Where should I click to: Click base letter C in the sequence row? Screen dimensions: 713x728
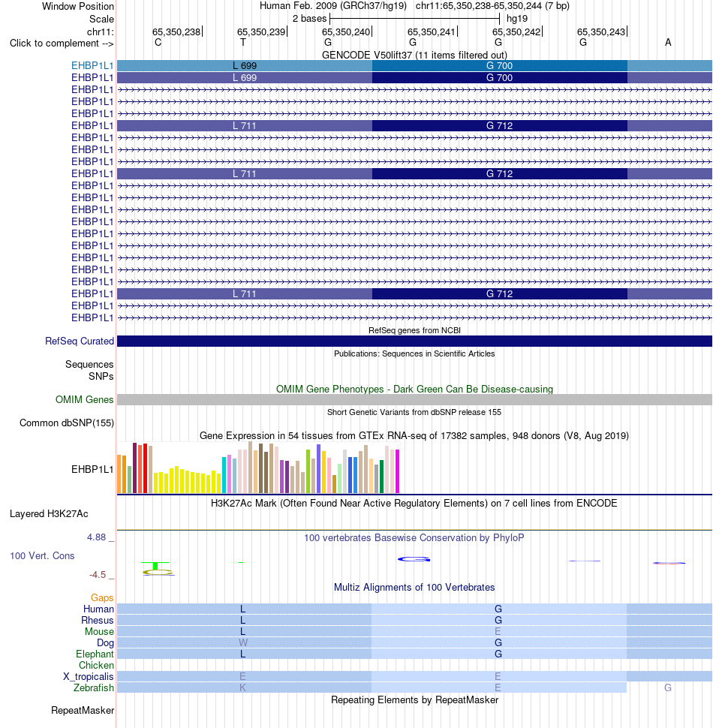point(158,43)
